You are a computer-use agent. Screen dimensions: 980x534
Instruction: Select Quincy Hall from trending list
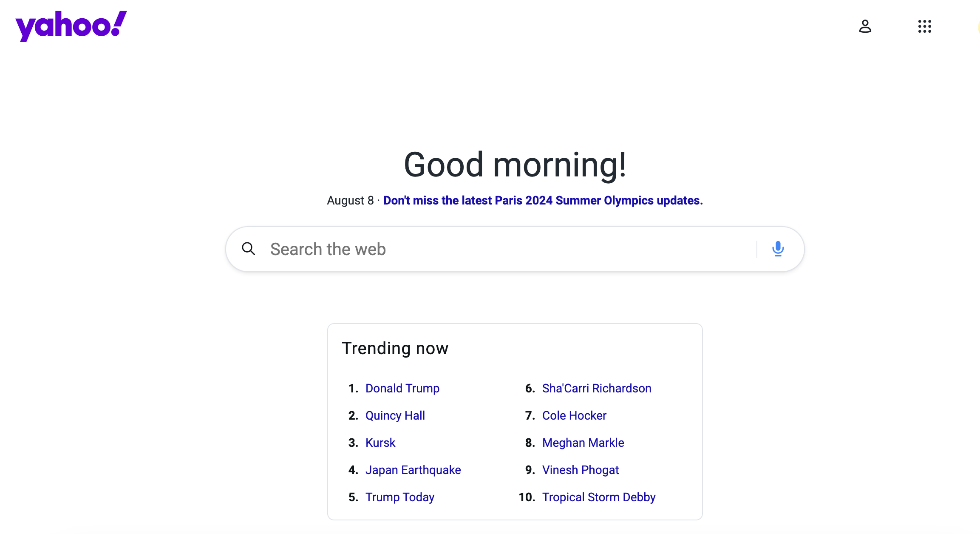click(x=395, y=415)
